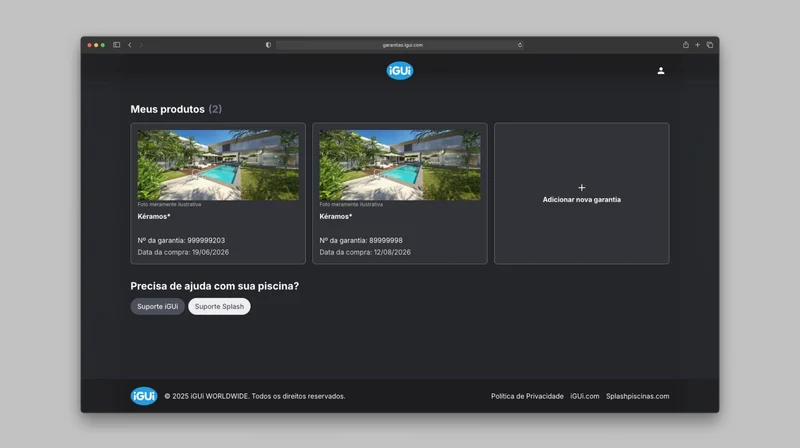Click the 2025 iGUi WORLDWIDE copyright text
The width and height of the screenshot is (800, 448).
pyautogui.click(x=255, y=396)
